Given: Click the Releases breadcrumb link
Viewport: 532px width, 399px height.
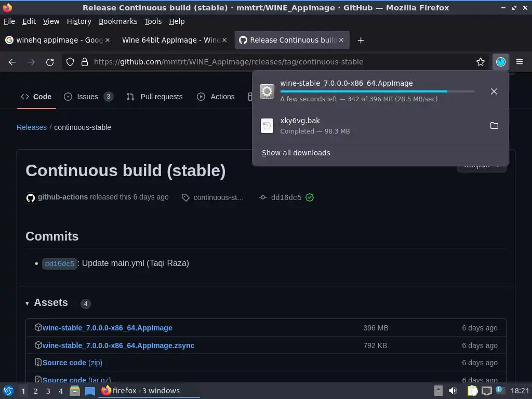Looking at the screenshot, I should coord(32,127).
